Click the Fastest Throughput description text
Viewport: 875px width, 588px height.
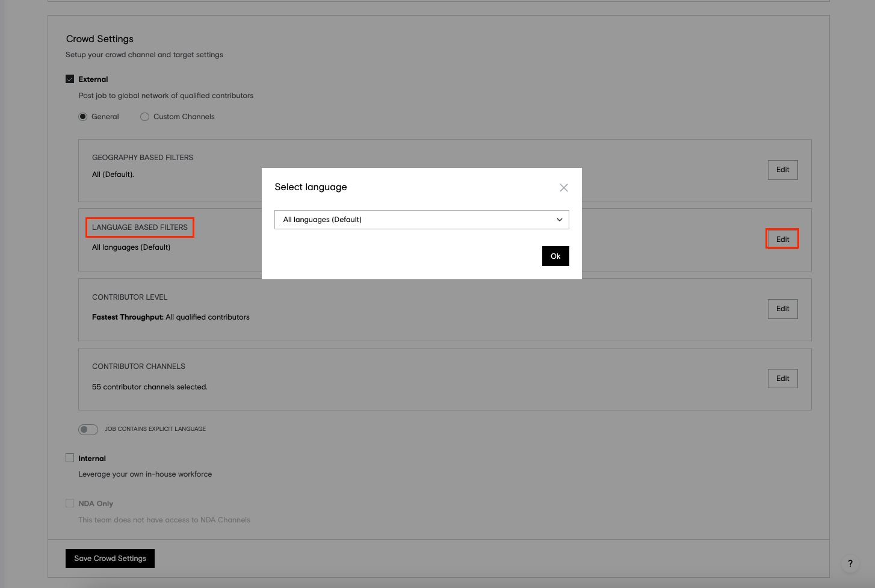[171, 317]
